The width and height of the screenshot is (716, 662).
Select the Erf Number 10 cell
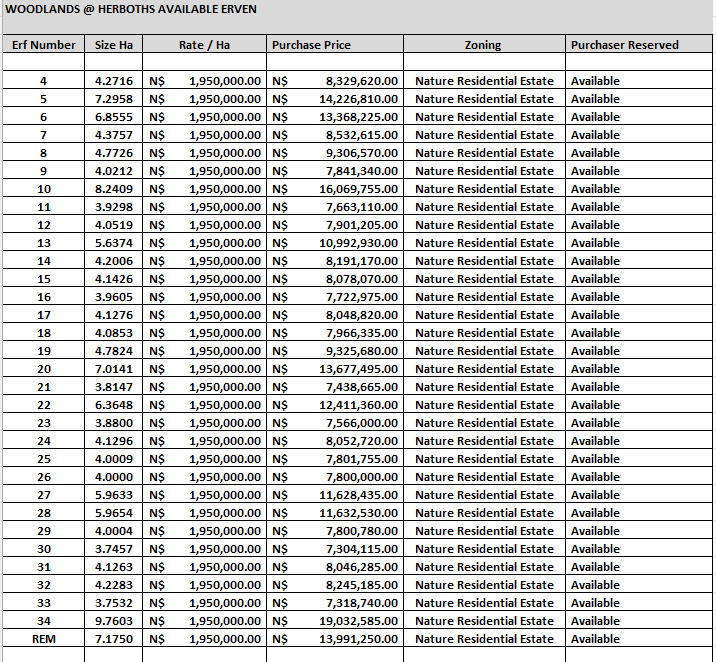43,189
